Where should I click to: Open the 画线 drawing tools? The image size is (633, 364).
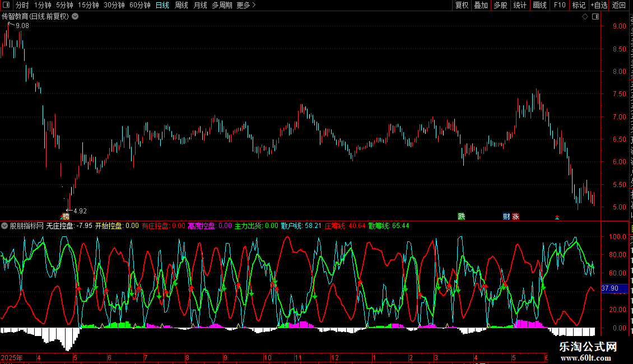[539, 5]
